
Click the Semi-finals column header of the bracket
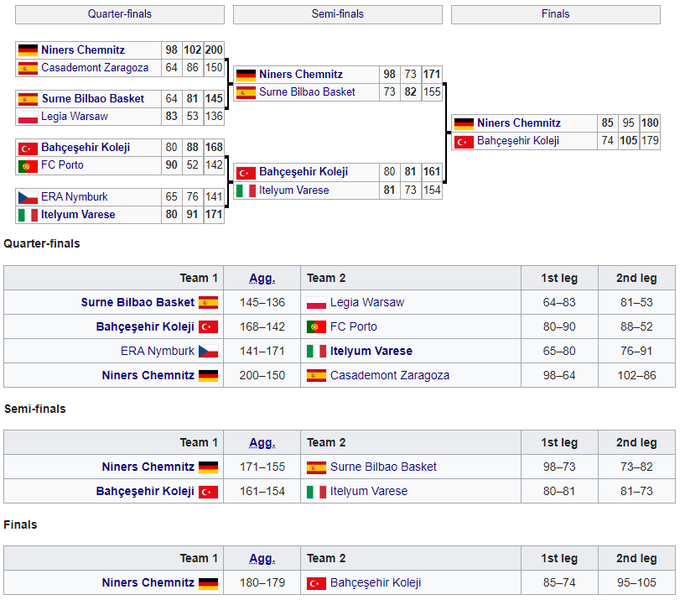(337, 14)
